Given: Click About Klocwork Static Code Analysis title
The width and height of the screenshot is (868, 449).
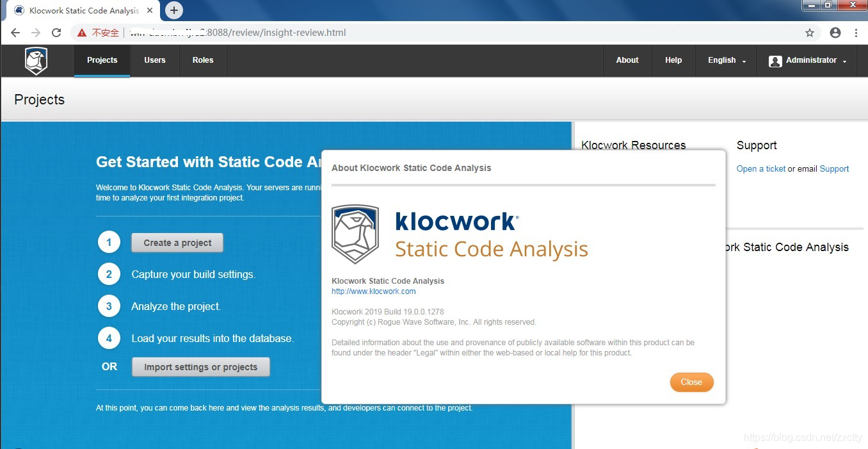Looking at the screenshot, I should [412, 168].
